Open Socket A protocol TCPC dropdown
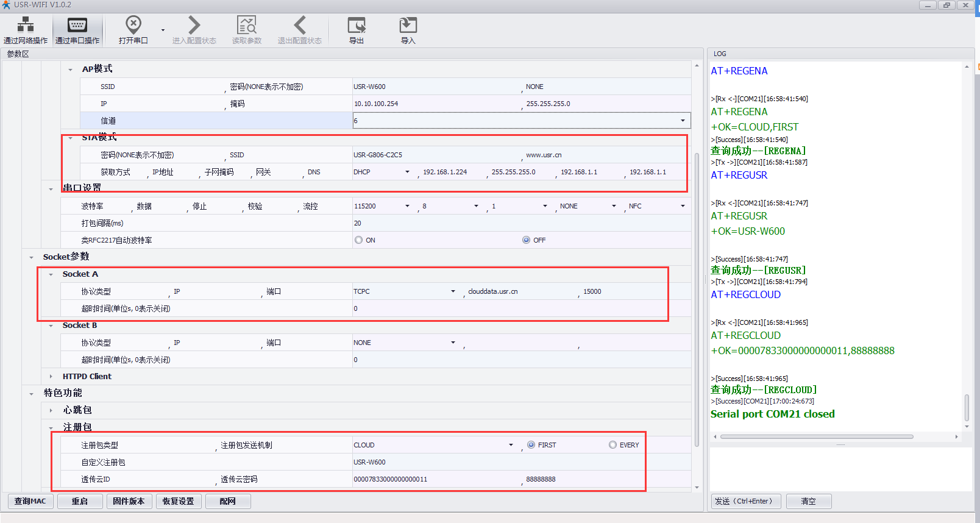Viewport: 980px width, 523px height. 453,291
